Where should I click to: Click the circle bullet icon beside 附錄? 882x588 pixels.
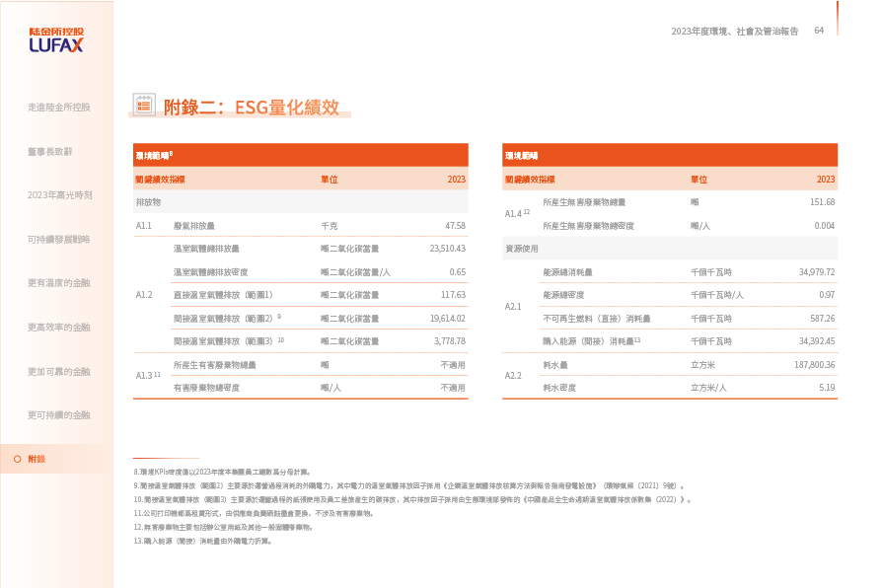click(x=17, y=459)
